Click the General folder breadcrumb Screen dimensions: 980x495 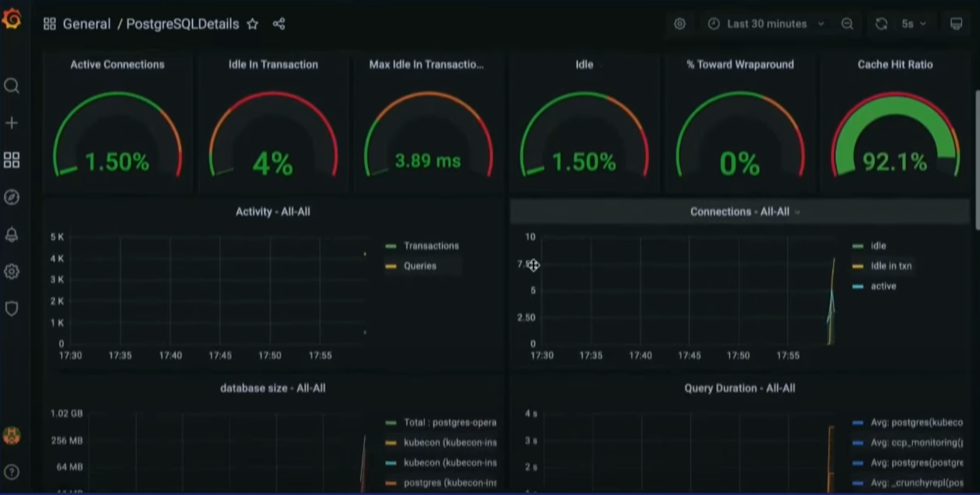click(87, 24)
